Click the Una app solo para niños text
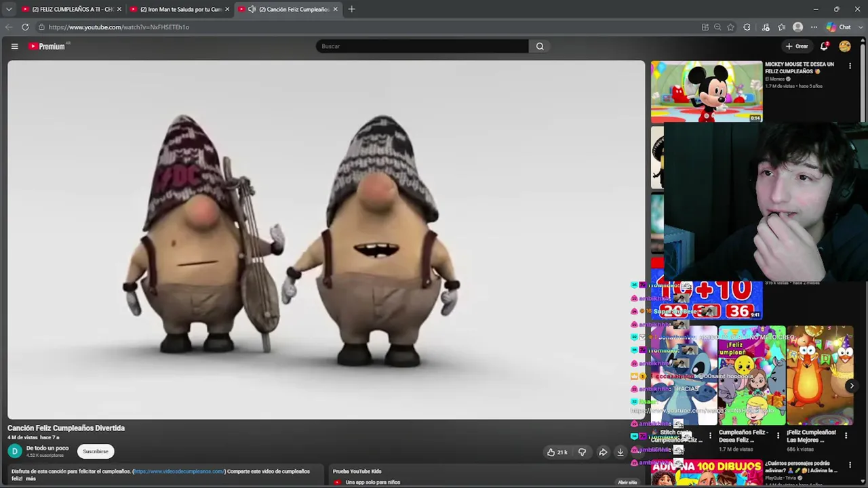Image resolution: width=868 pixels, height=488 pixels. point(373,483)
